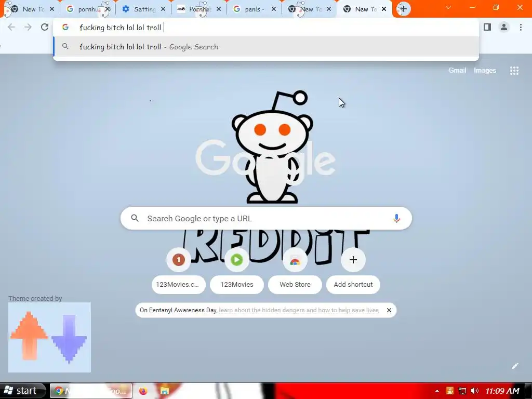Click the customize Chrome pencil icon
The height and width of the screenshot is (399, 532).
tap(515, 365)
